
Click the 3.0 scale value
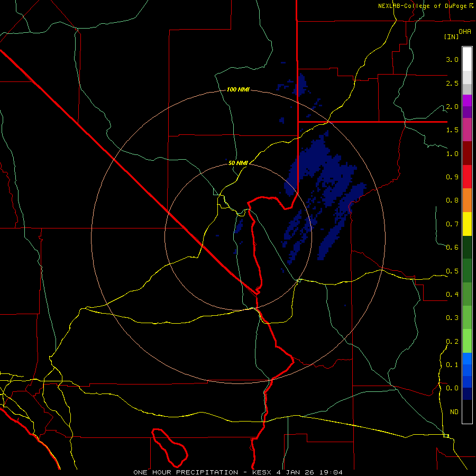tap(452, 59)
